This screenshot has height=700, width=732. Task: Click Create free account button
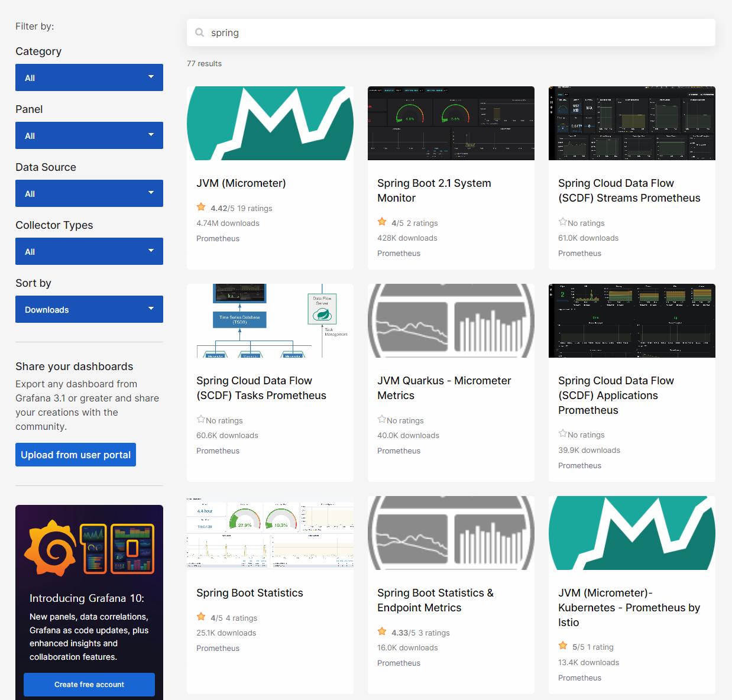(89, 685)
